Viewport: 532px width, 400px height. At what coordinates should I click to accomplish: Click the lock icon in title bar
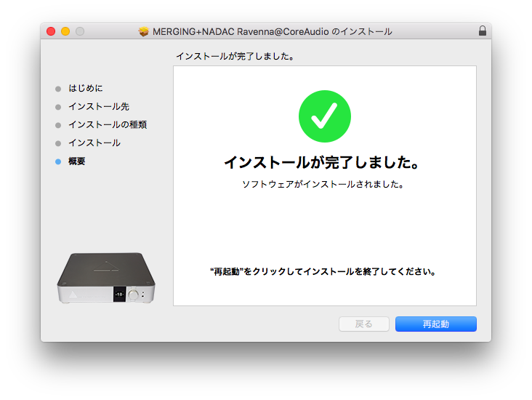click(x=482, y=31)
